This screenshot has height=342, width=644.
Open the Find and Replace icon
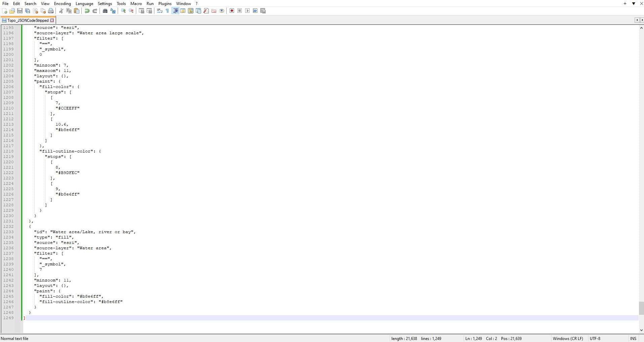pos(113,11)
